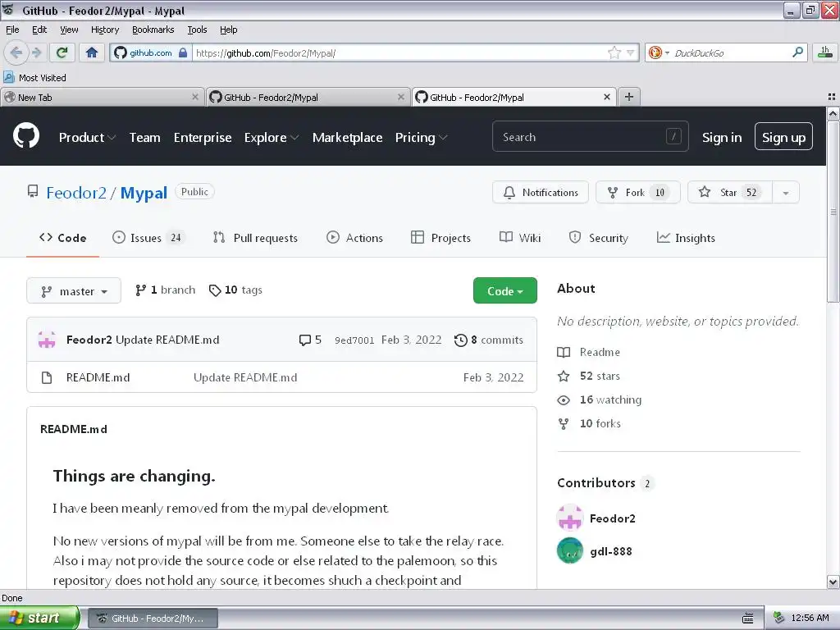Open the downloads toolbar icon
The width and height of the screenshot is (840, 630).
(825, 52)
